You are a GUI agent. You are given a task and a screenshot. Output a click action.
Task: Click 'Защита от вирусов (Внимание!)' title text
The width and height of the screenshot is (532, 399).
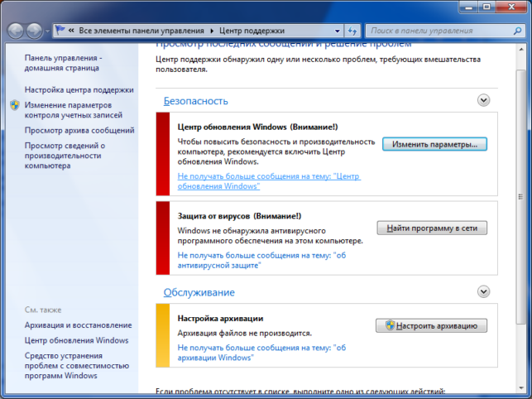(239, 216)
